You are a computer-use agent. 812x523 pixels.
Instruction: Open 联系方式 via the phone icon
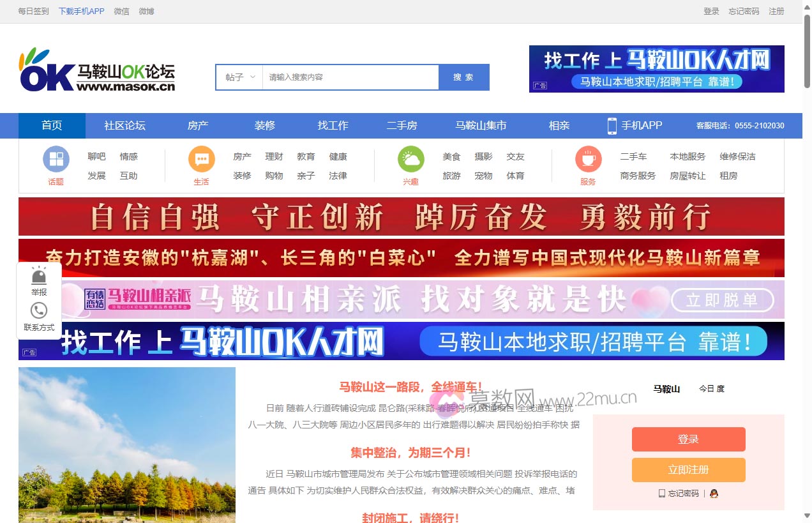(x=38, y=310)
